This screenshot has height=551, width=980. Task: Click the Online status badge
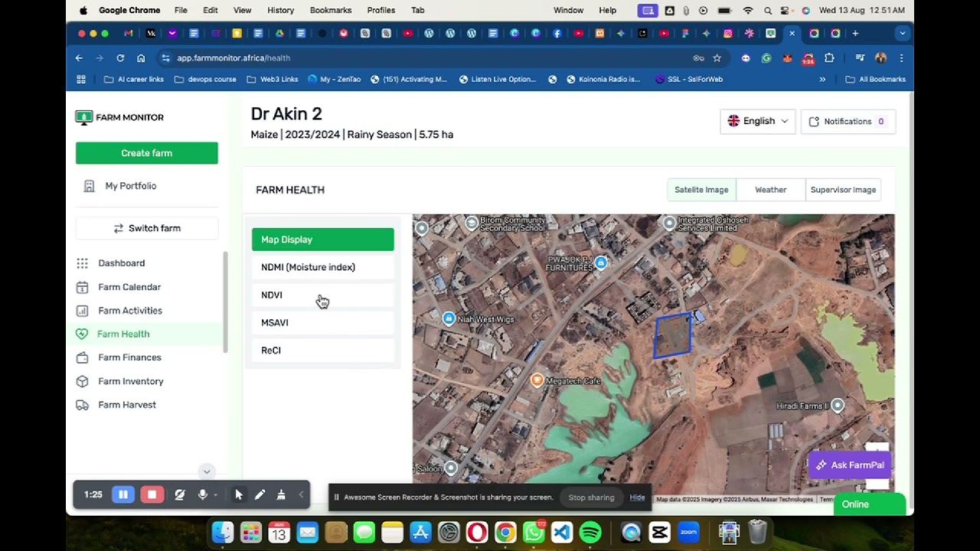click(868, 504)
